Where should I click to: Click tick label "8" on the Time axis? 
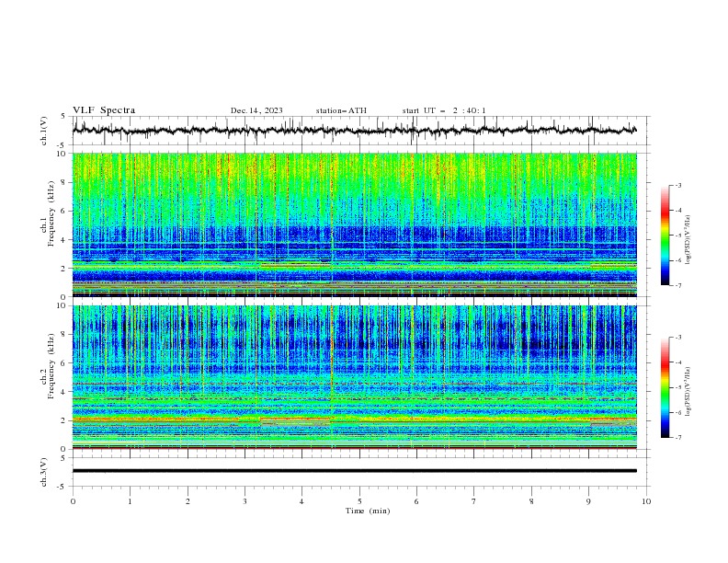point(531,501)
